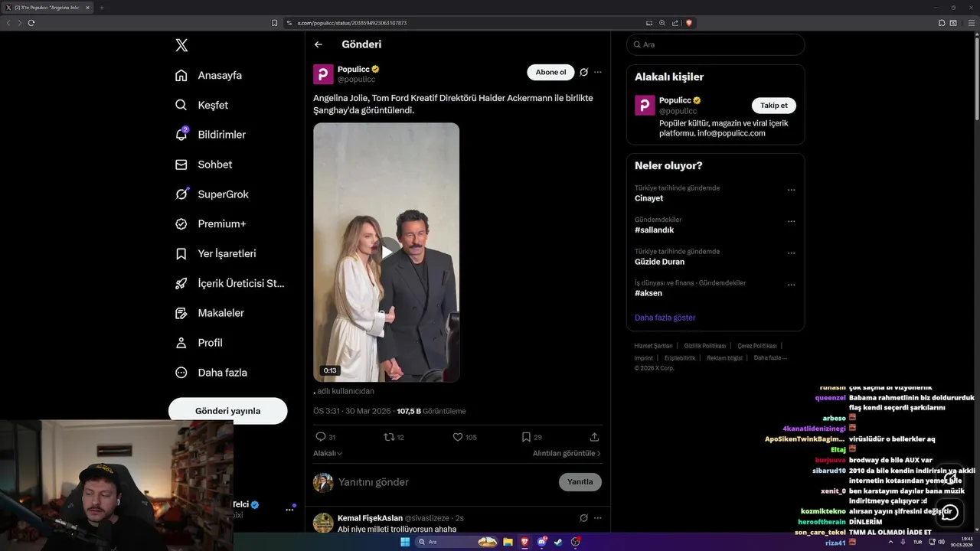Image resolution: width=980 pixels, height=551 pixels.
Task: Click the Abone ol button
Action: coord(550,73)
